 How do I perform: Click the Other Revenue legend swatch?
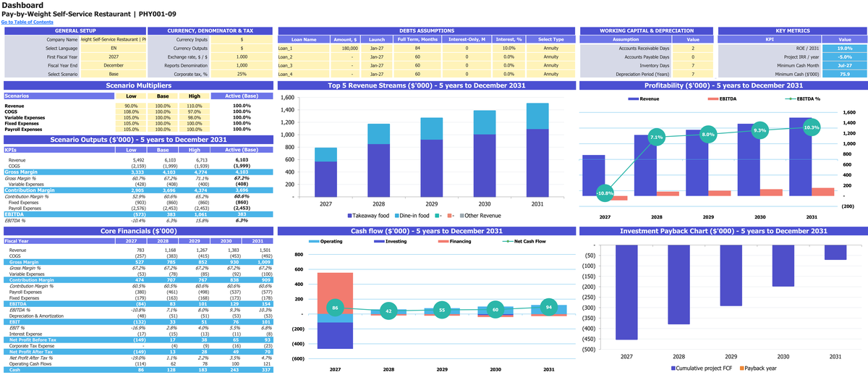(x=461, y=216)
